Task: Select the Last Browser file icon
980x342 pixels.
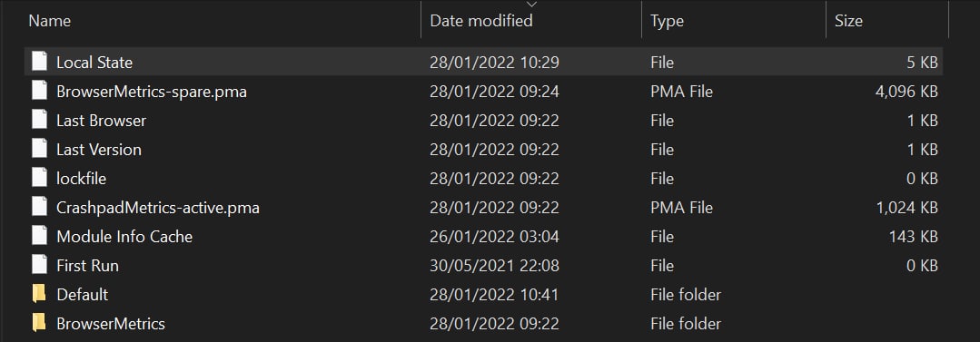Action: click(39, 120)
